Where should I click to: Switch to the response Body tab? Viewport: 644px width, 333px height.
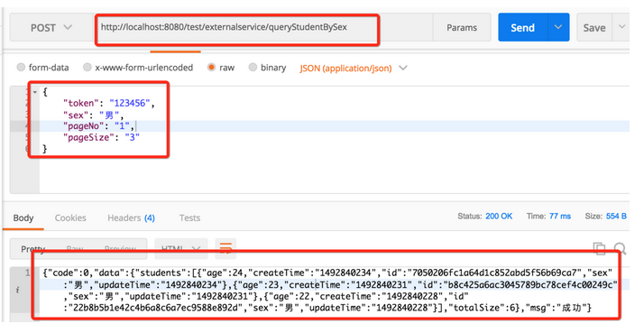(23, 217)
